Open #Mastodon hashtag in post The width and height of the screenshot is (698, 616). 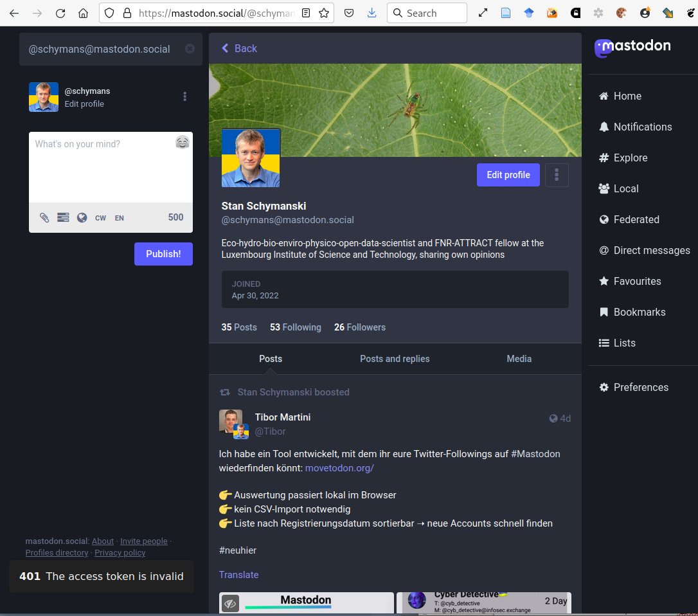click(x=535, y=454)
